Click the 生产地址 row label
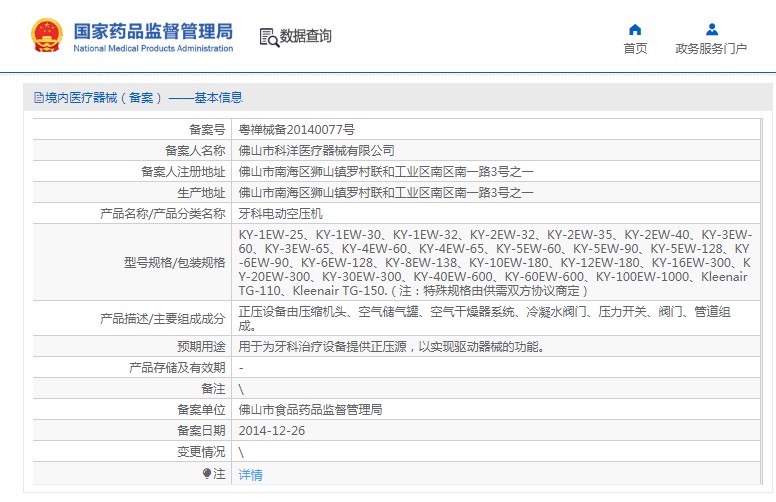This screenshot has height=502, width=776. click(201, 193)
